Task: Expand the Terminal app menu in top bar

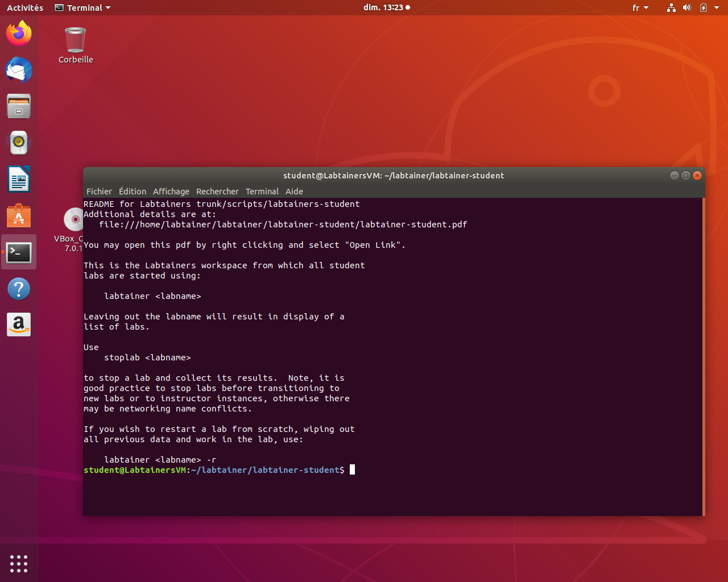Action: coord(83,8)
